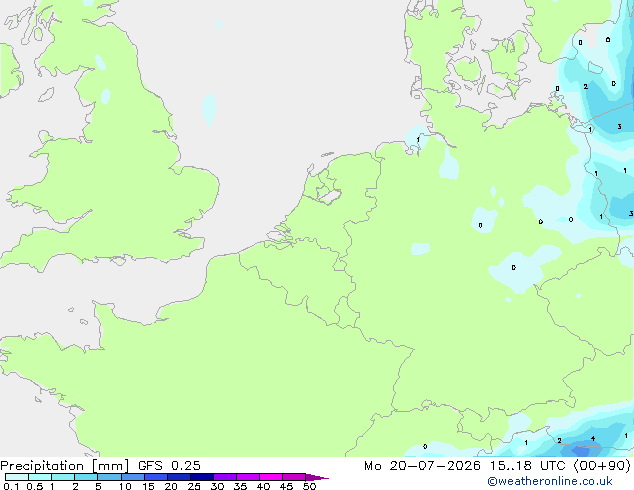This screenshot has width=634, height=490.
Task: Click the above-50 arrow tip of legend
Action: pyautogui.click(x=317, y=477)
